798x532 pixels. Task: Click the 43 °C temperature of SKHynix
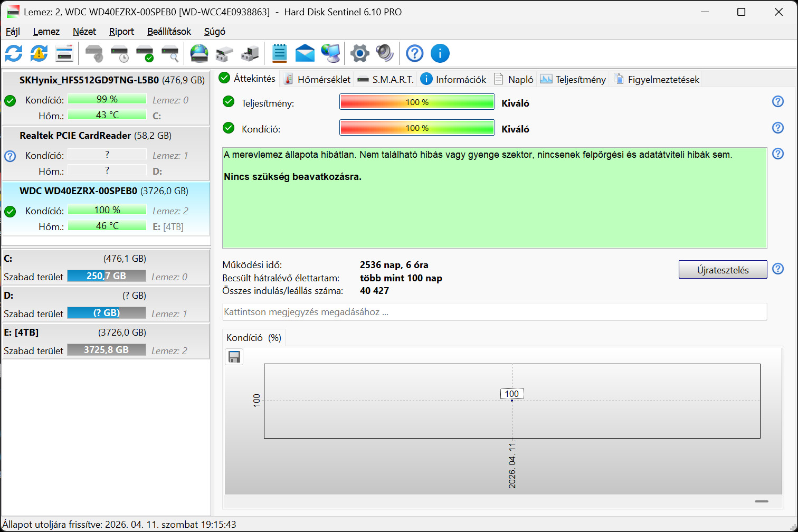107,115
